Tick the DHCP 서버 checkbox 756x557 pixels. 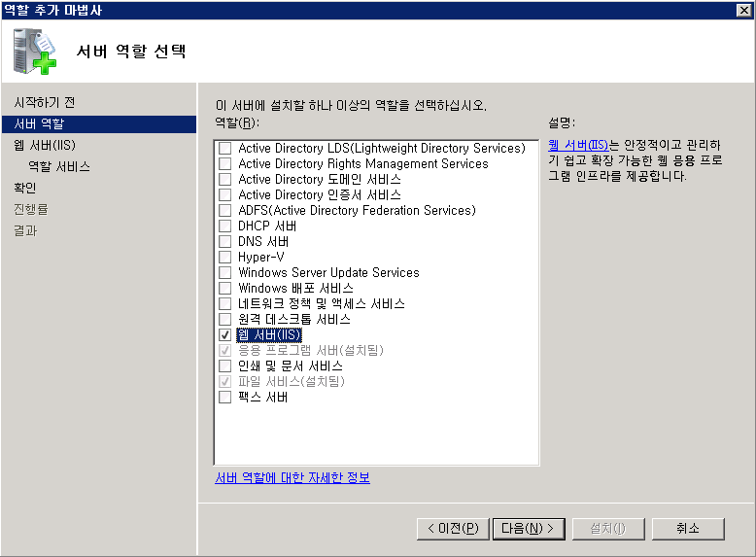click(224, 226)
